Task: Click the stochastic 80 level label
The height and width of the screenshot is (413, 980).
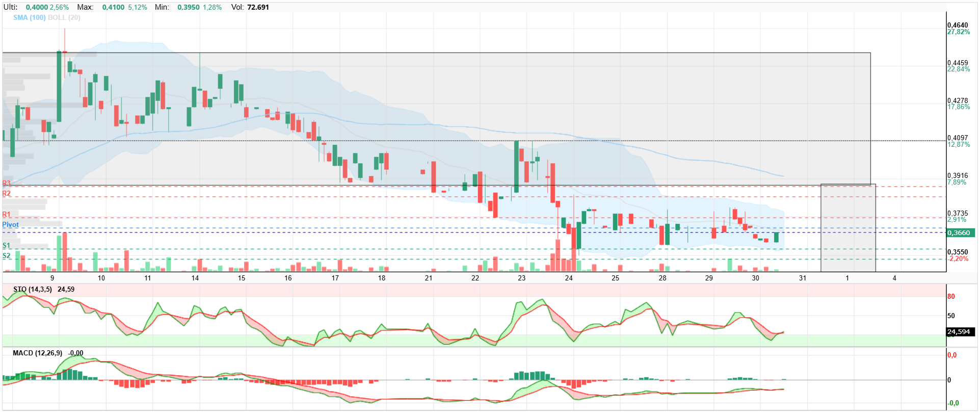Action: [x=951, y=296]
